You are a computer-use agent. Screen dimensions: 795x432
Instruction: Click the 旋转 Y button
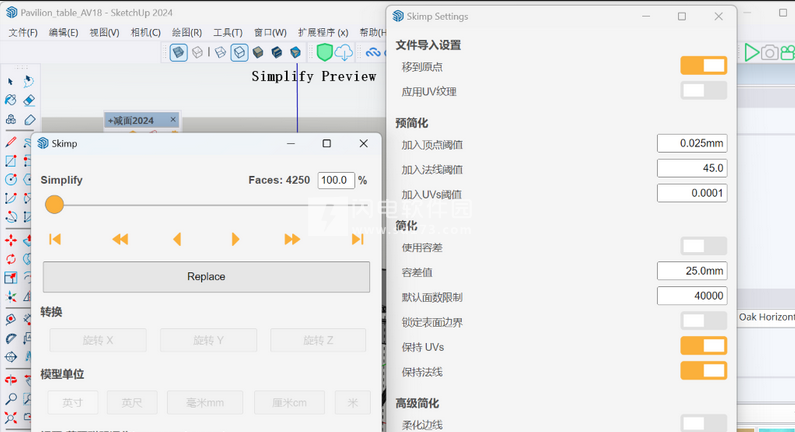click(x=208, y=340)
